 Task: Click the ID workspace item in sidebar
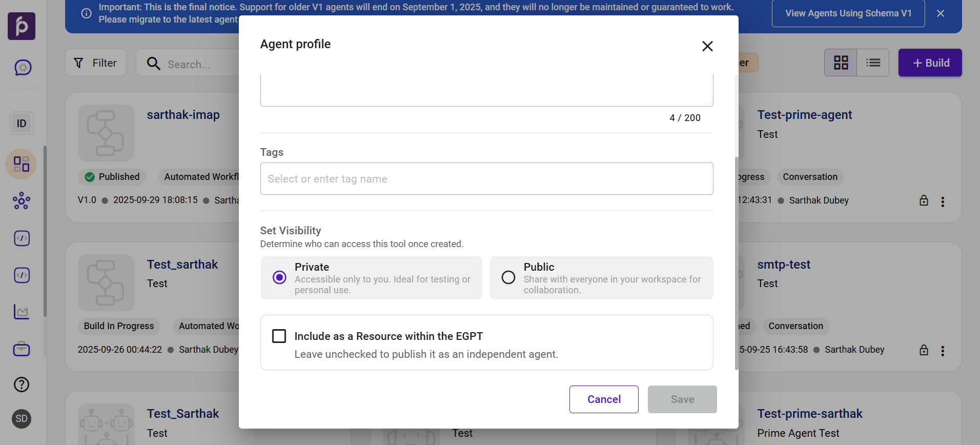22,124
